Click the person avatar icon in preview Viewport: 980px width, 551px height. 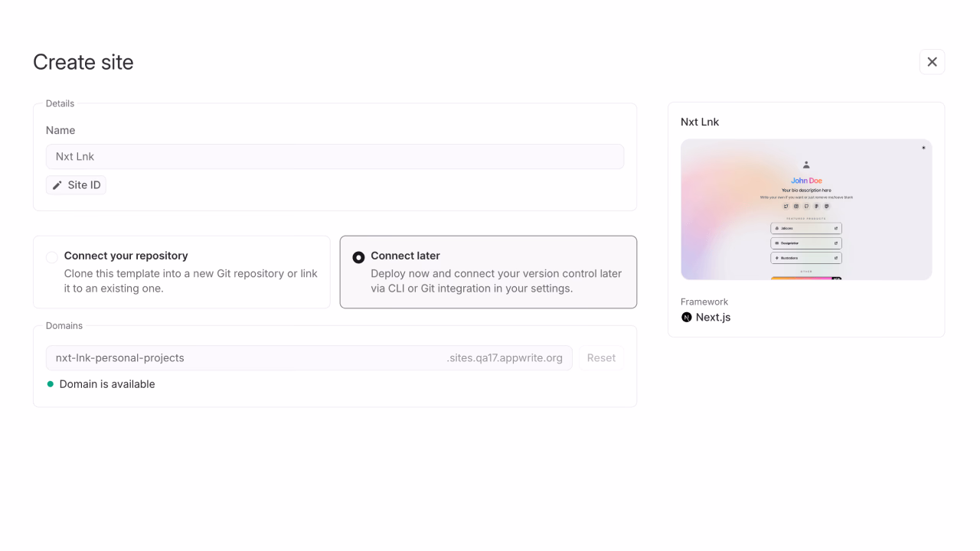click(x=806, y=165)
